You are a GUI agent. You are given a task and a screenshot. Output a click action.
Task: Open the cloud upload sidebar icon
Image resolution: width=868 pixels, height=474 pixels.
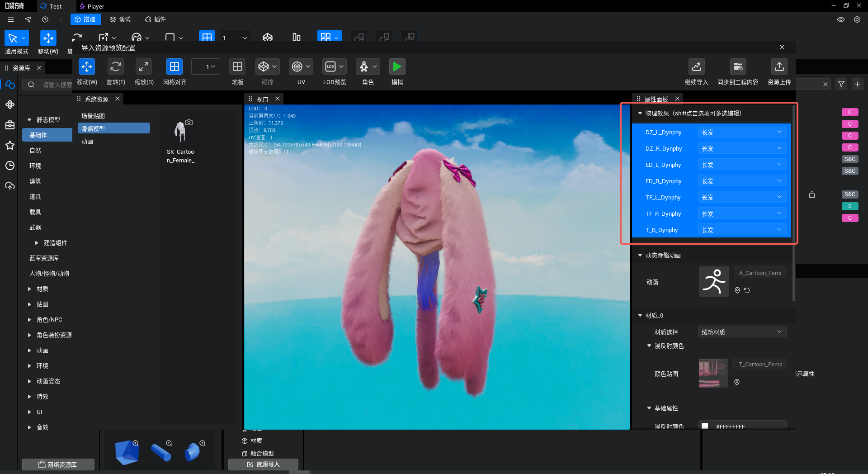[10, 186]
